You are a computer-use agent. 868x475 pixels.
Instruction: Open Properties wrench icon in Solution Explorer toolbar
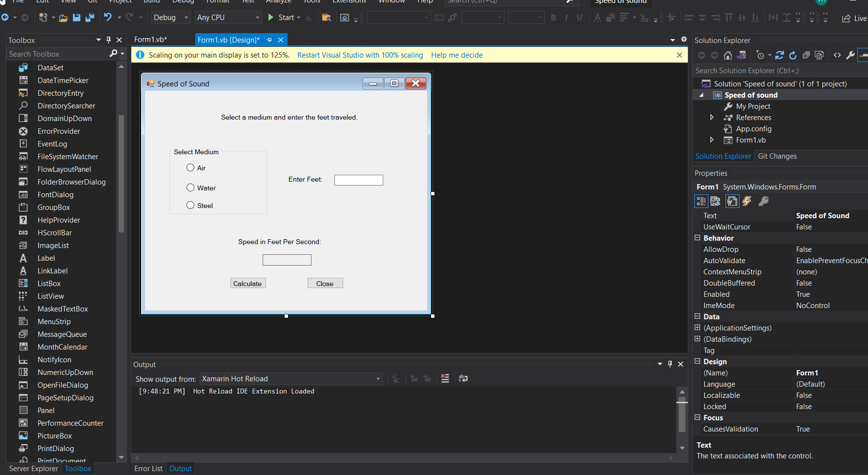tap(850, 55)
